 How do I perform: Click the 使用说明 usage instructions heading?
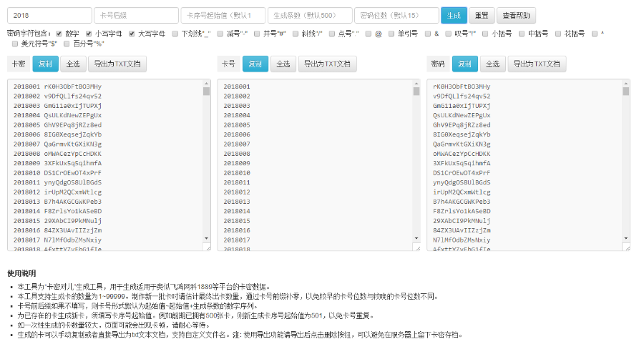coord(21,273)
